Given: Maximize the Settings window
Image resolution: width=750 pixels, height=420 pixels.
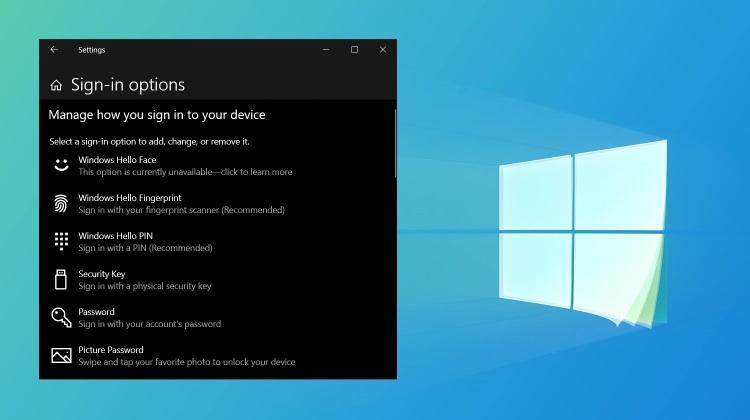Looking at the screenshot, I should pos(354,50).
